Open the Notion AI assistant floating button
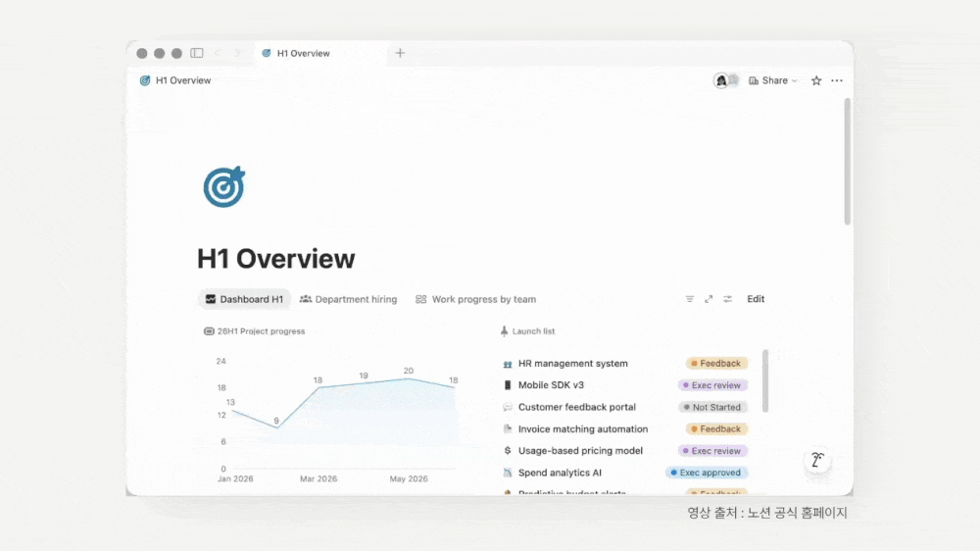This screenshot has width=980, height=551. [817, 461]
